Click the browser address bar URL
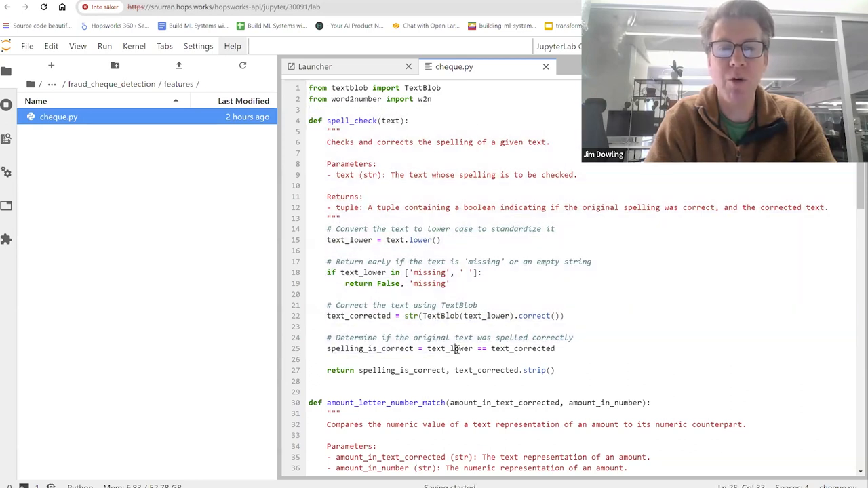Viewport: 868px width, 488px height. 224,7
